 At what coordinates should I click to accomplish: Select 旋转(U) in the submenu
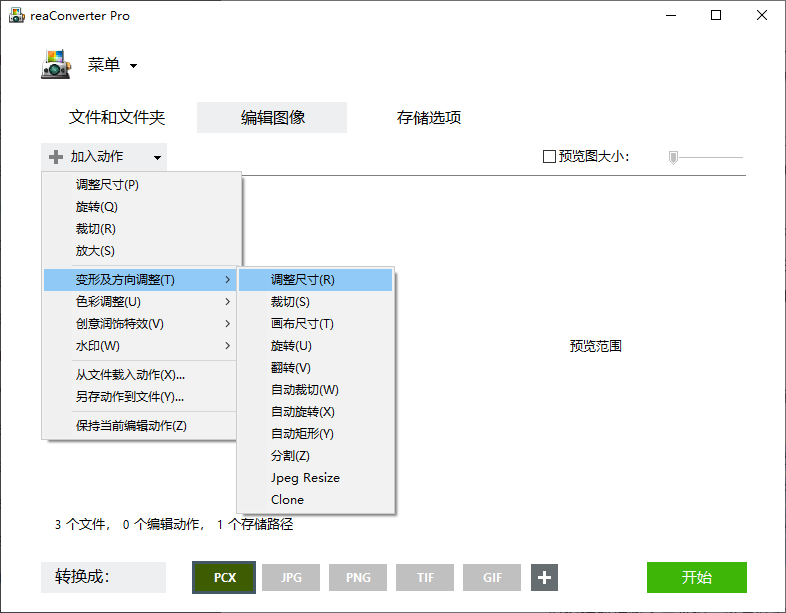tap(316, 346)
